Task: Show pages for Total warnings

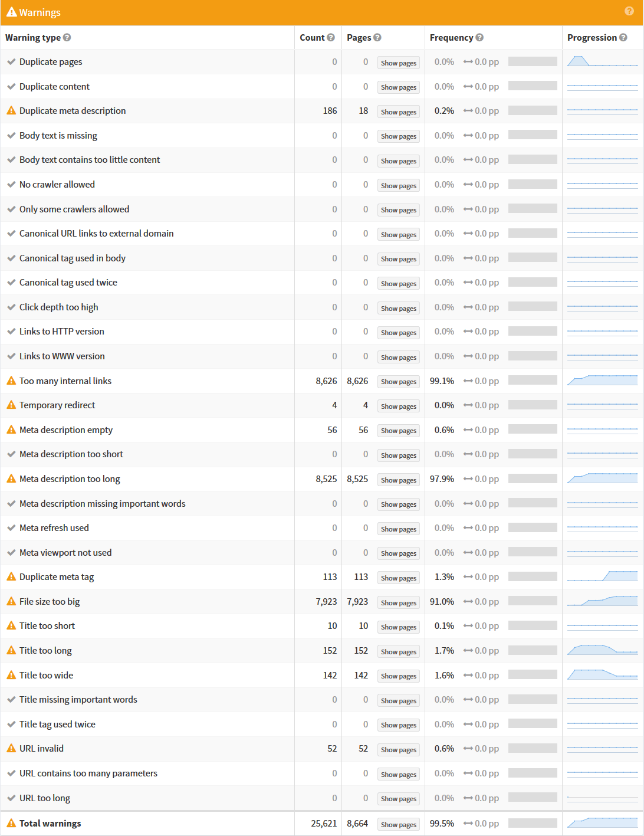Action: [398, 824]
